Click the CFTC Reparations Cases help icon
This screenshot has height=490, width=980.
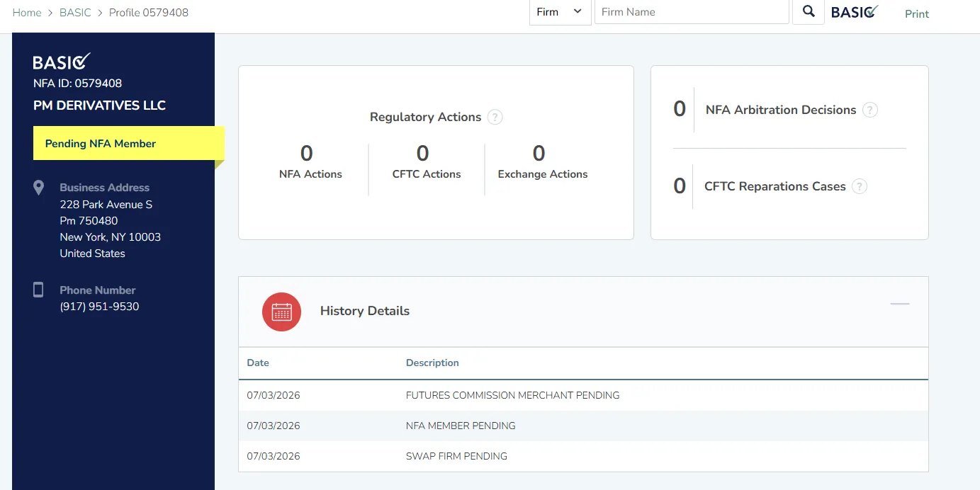pos(860,187)
